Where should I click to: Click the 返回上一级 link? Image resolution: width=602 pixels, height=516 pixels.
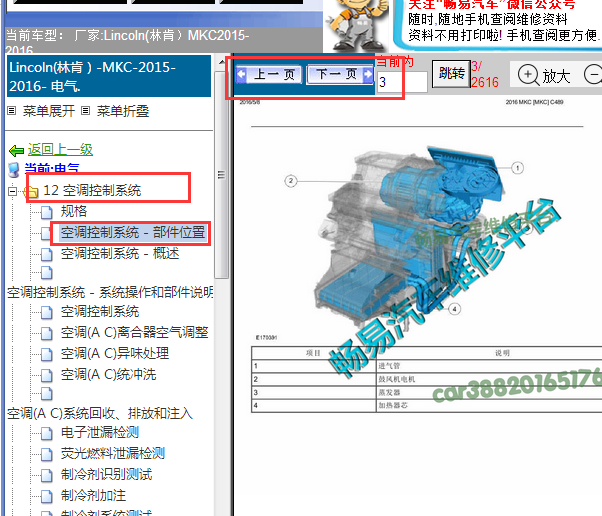60,149
